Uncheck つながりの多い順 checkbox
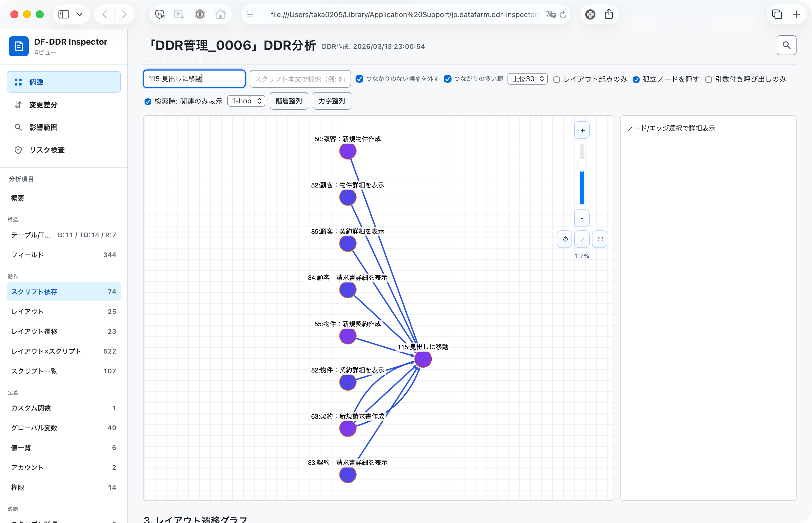Image resolution: width=812 pixels, height=523 pixels. 448,79
